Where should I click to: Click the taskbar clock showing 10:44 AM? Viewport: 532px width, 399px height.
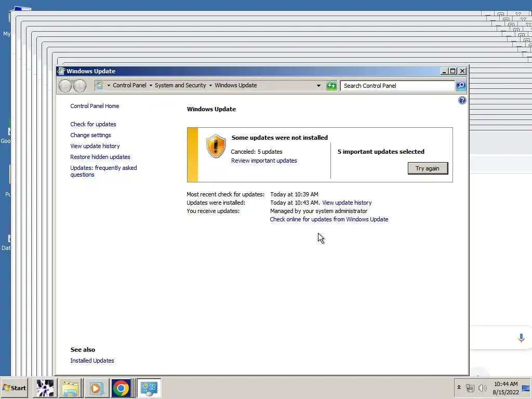pyautogui.click(x=506, y=388)
